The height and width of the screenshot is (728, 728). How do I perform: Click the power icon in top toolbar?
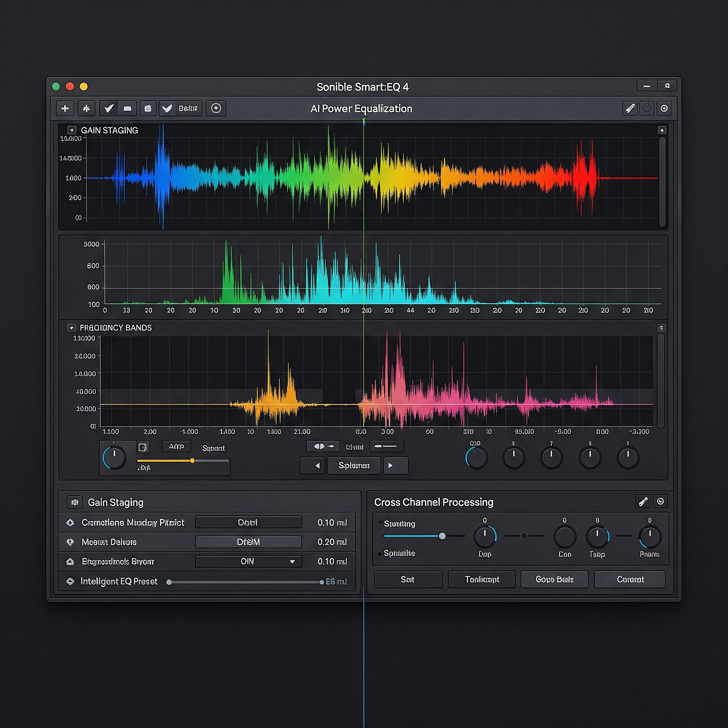tap(664, 108)
